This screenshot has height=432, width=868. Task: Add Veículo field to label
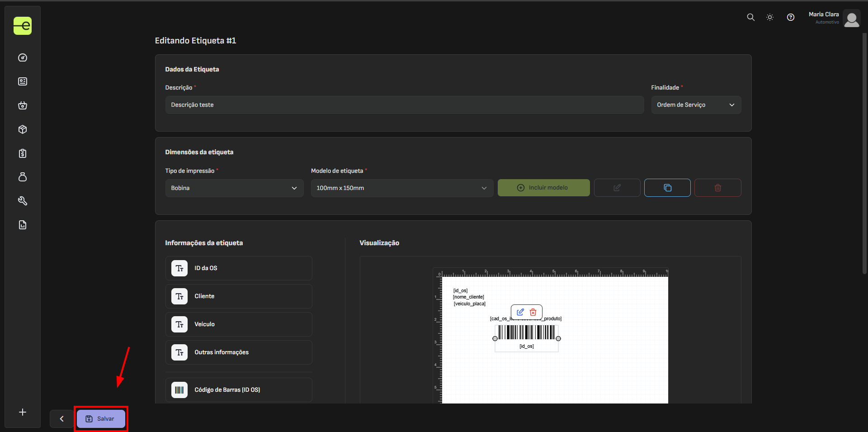[239, 324]
